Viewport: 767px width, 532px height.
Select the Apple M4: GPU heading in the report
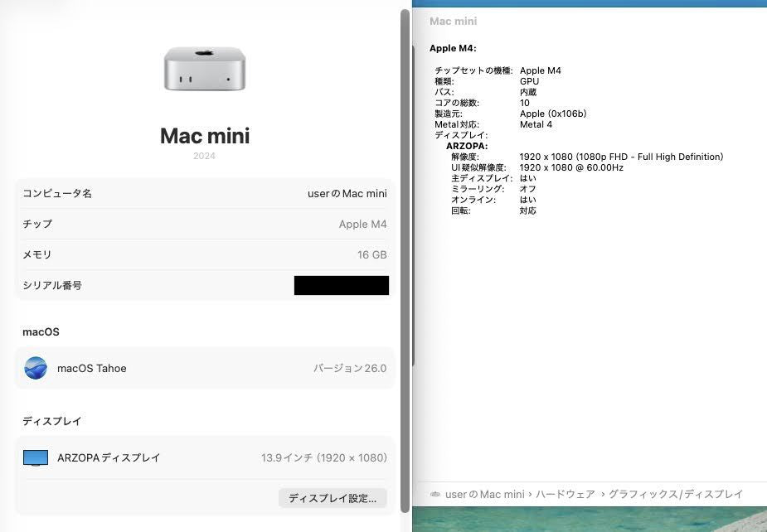449,48
